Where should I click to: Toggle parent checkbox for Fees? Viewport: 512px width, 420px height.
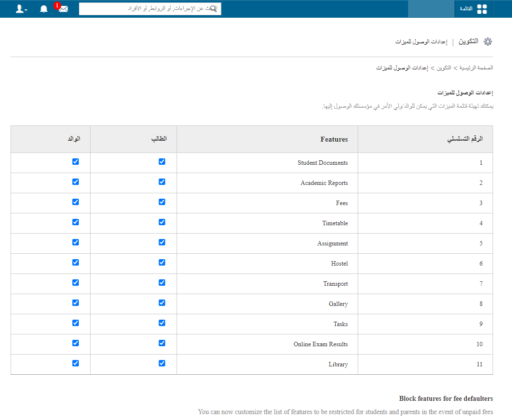75,202
